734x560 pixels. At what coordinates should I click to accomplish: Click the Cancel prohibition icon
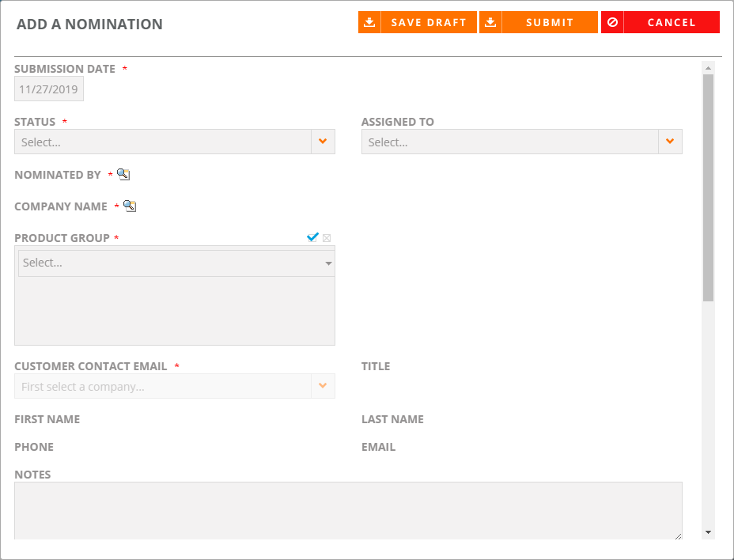click(612, 22)
